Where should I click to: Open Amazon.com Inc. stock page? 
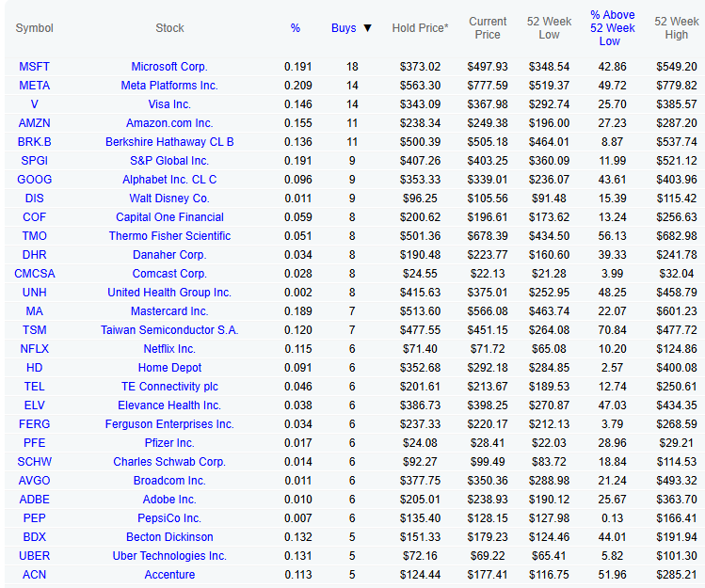click(169, 123)
